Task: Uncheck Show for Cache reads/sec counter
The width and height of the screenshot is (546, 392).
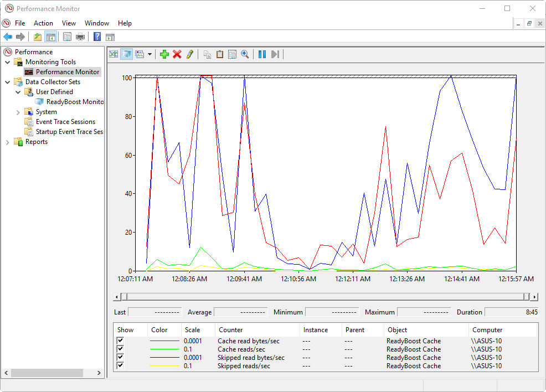Action: click(120, 349)
